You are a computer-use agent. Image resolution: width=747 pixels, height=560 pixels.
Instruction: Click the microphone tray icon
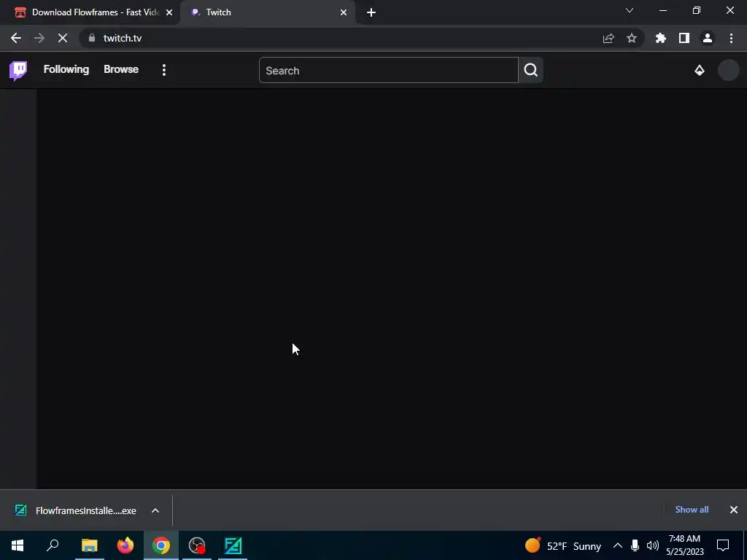point(635,545)
